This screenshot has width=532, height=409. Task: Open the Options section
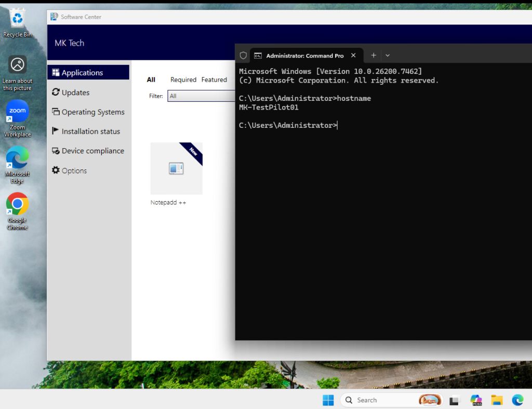click(74, 170)
